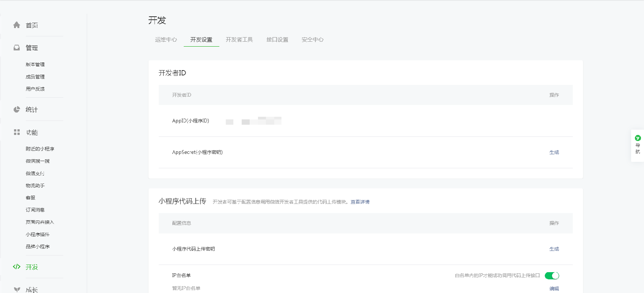This screenshot has width=644, height=293.
Task: Open the 开发者工具 tab
Action: tap(239, 39)
